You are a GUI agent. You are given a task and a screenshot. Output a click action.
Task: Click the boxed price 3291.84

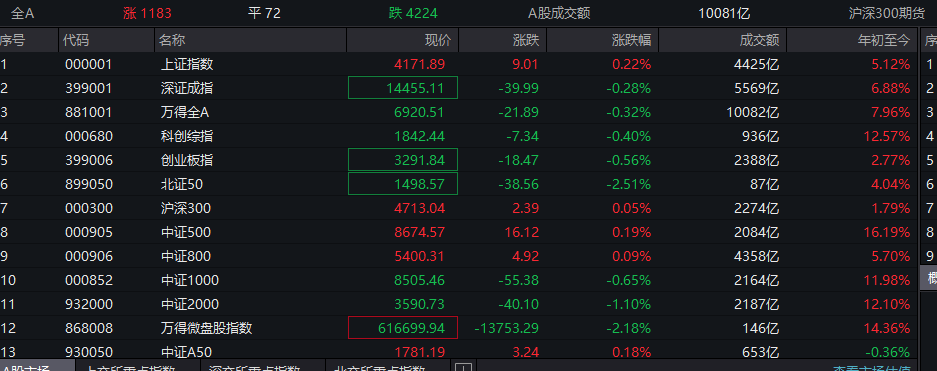pos(403,160)
